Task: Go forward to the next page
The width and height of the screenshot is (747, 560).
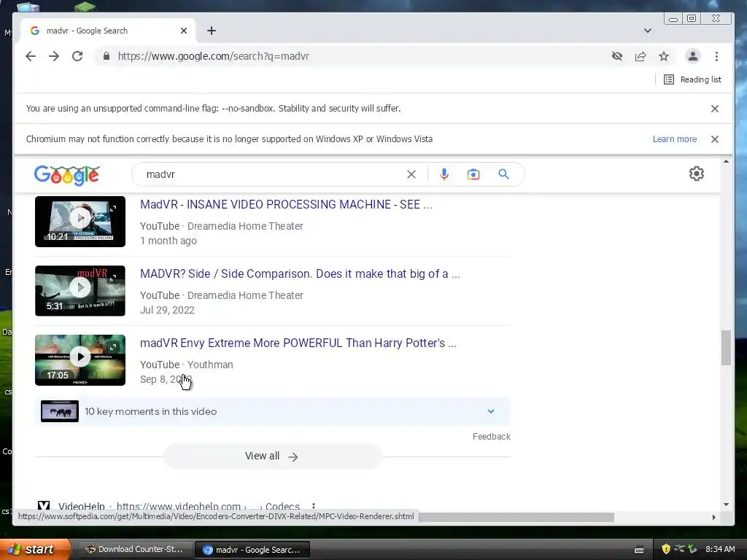Action: pos(54,56)
